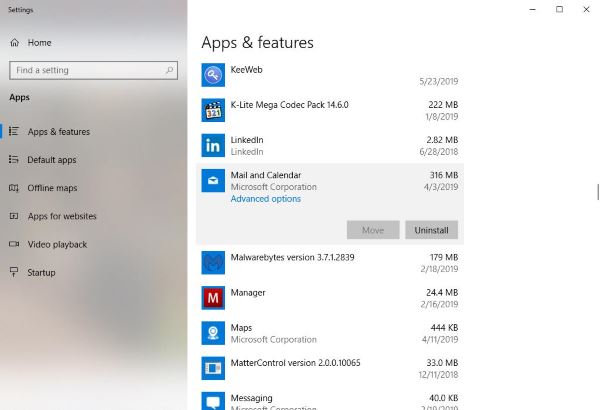This screenshot has width=600, height=410.
Task: Open Offline maps settings
Action: tap(52, 188)
